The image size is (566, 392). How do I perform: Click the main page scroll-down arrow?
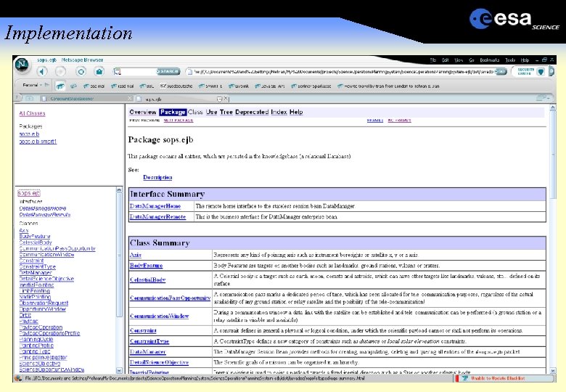coord(553,371)
